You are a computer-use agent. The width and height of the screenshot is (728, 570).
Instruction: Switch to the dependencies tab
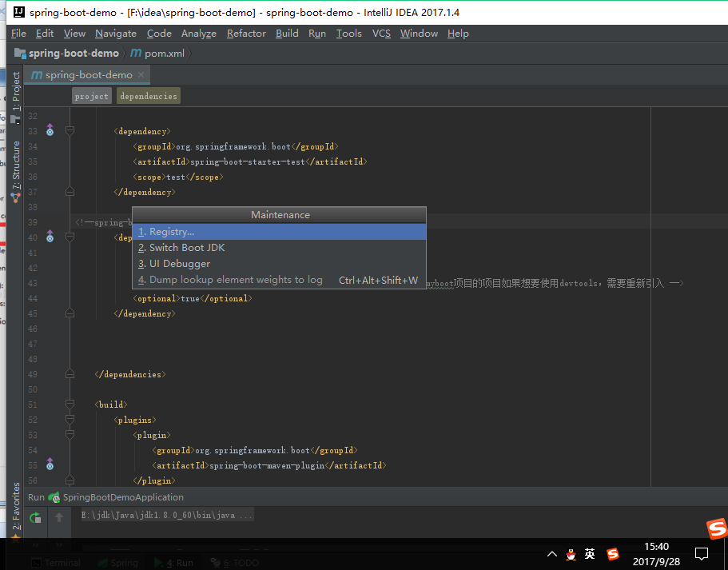(x=148, y=95)
